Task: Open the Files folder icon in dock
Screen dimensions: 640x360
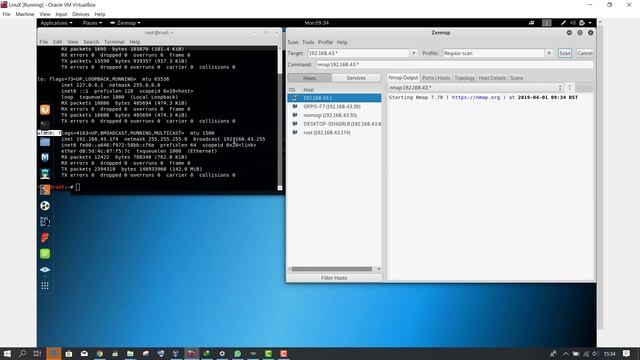Action: click(x=45, y=142)
